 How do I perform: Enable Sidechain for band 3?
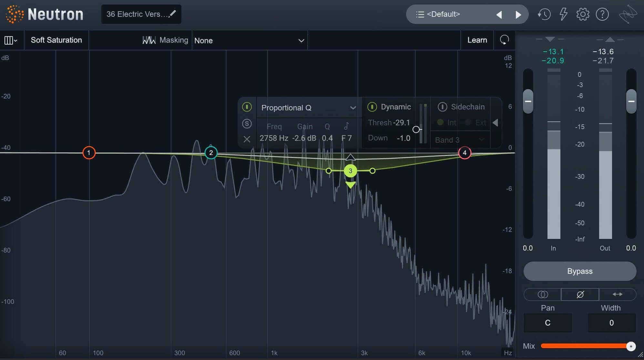pyautogui.click(x=442, y=107)
